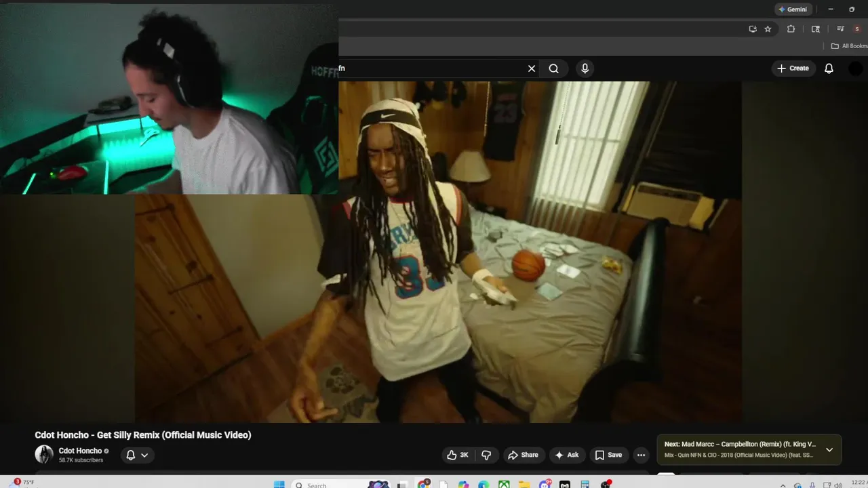Install app icon in address bar
Image resolution: width=868 pixels, height=488 pixels.
[753, 29]
